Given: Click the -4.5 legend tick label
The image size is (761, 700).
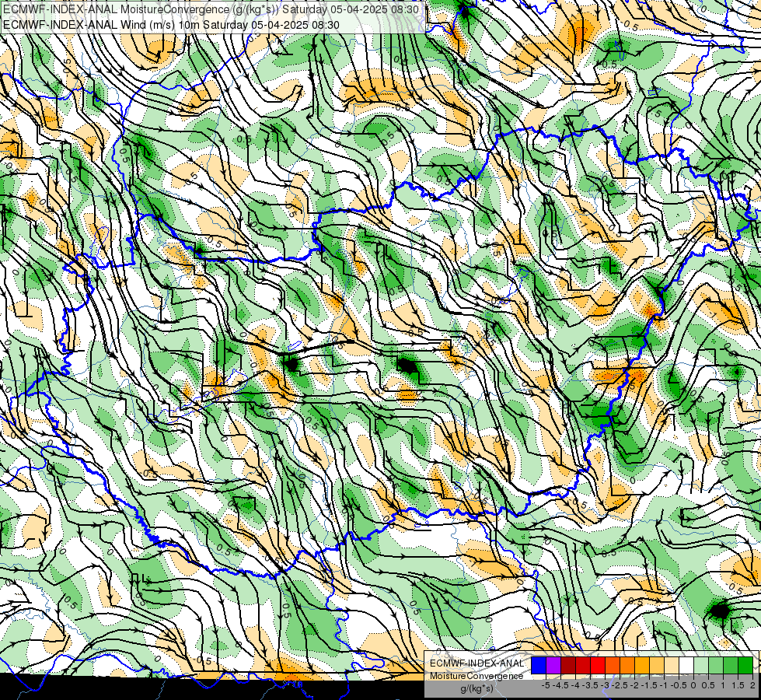Looking at the screenshot, I should click(560, 685).
